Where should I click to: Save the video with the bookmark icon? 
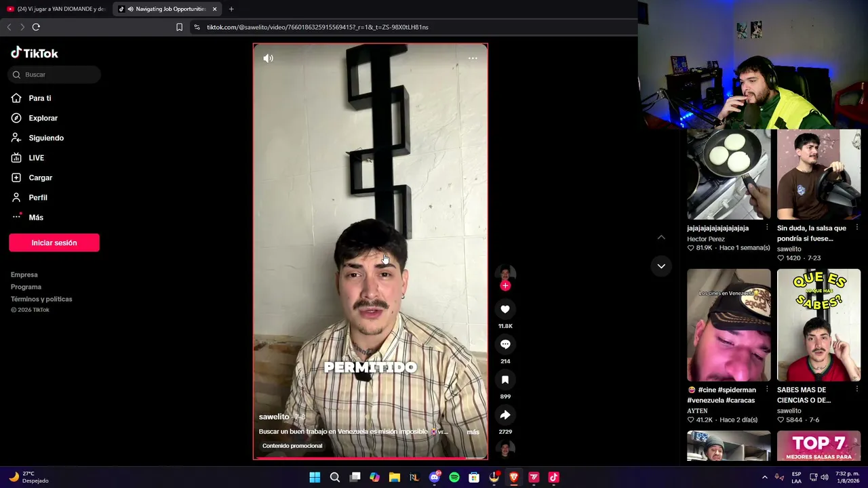tap(505, 380)
